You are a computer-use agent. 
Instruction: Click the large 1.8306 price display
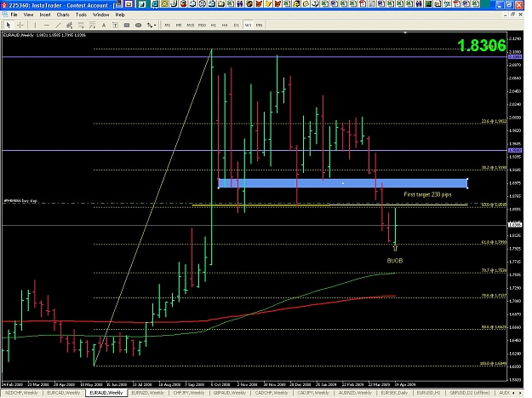coord(482,45)
